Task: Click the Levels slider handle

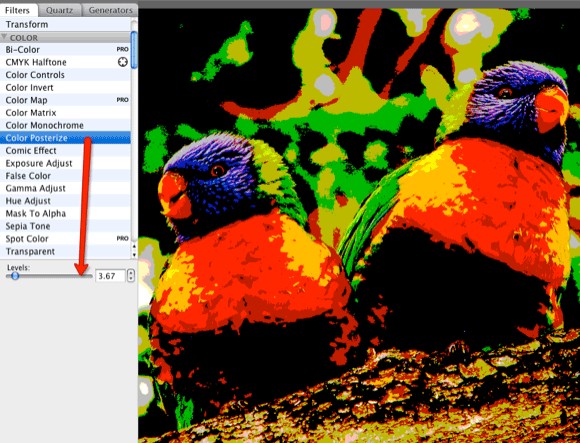Action: [15, 275]
